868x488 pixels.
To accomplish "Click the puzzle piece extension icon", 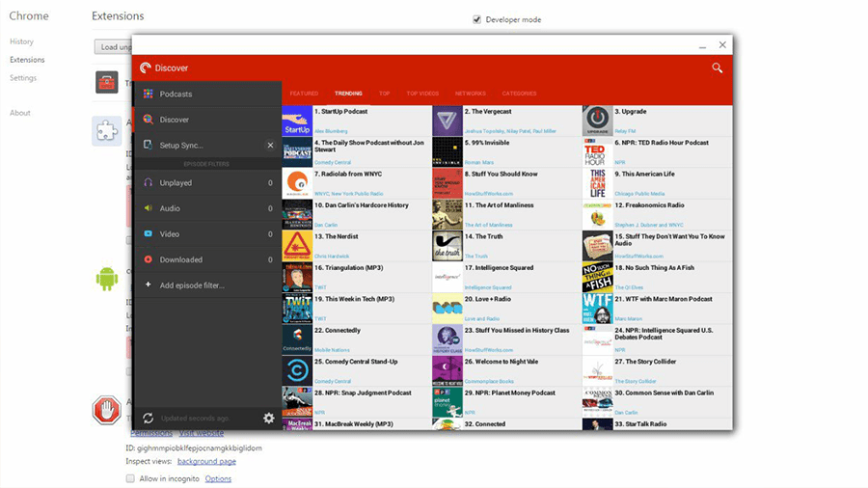I will coord(107,131).
